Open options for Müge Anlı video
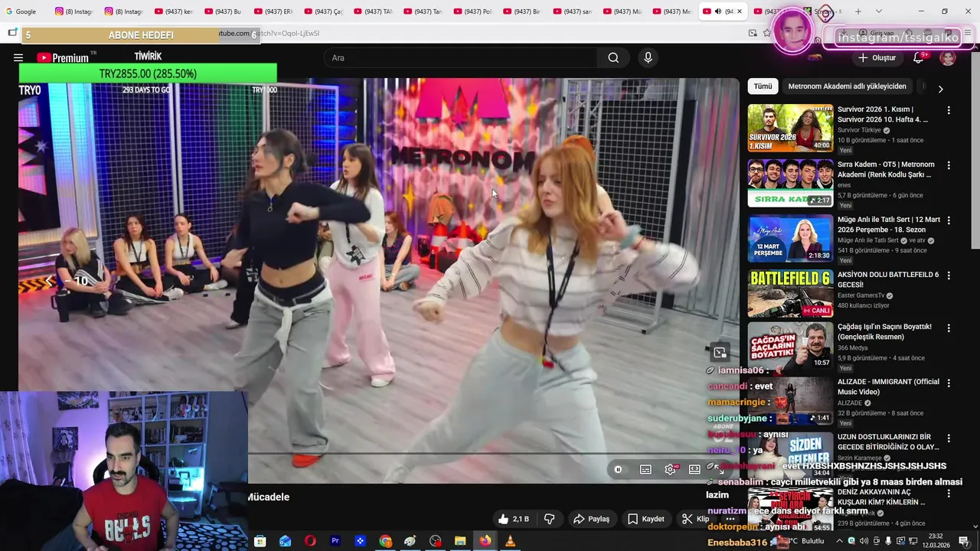Screen dimensions: 980x551 tap(949, 220)
